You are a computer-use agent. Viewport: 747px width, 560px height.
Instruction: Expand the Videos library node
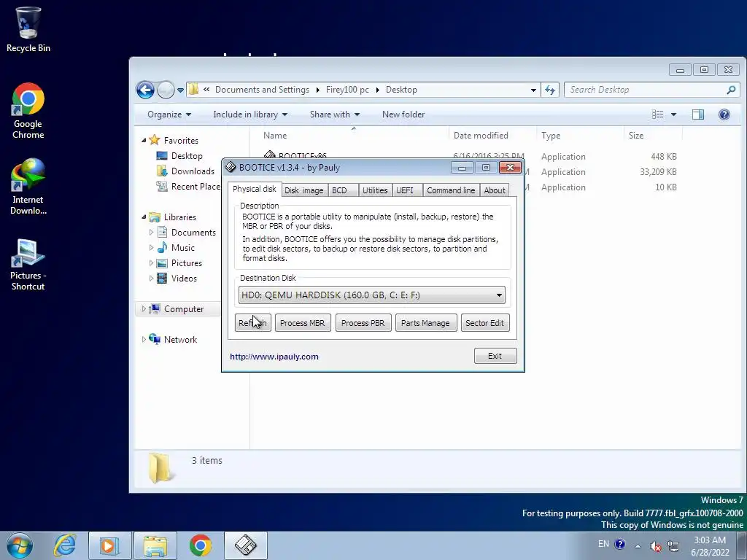151,278
